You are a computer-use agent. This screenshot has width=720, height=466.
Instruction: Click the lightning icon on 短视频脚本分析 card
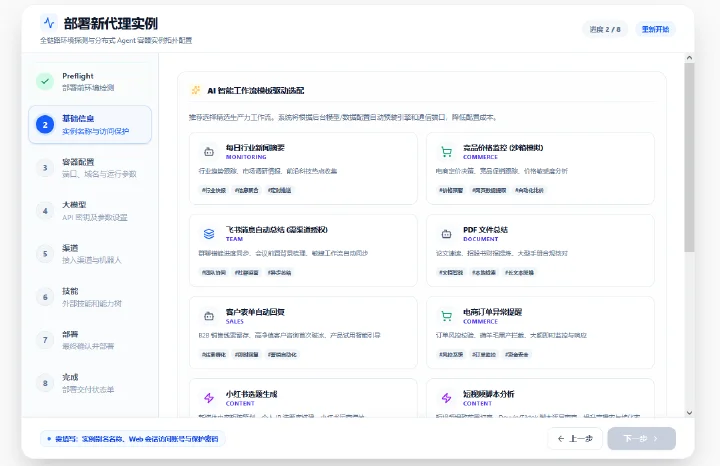pos(446,398)
